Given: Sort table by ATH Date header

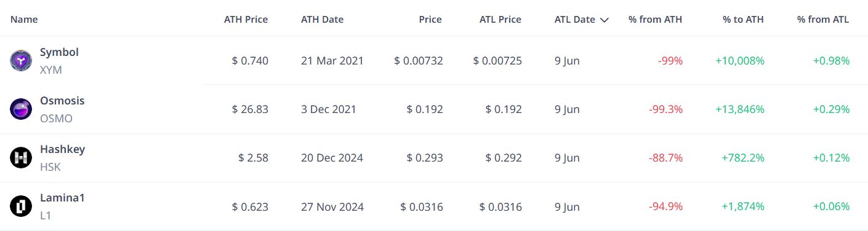Looking at the screenshot, I should (x=322, y=19).
